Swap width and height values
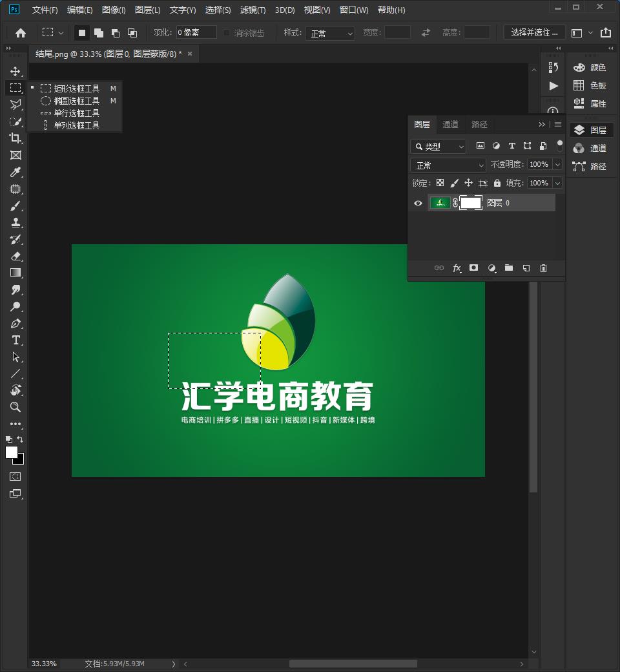Screen dimensions: 620x672 click(426, 32)
